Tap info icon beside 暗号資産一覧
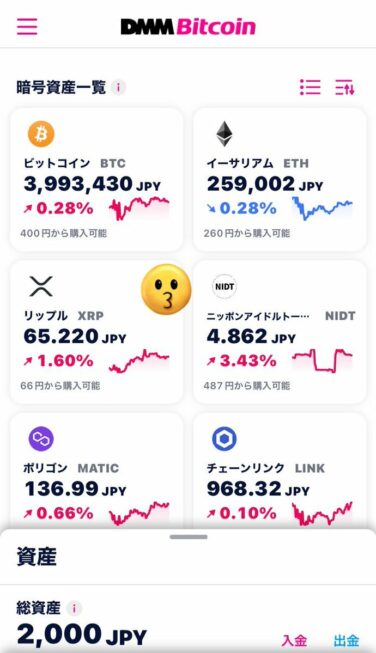The image size is (376, 653). pos(119,88)
